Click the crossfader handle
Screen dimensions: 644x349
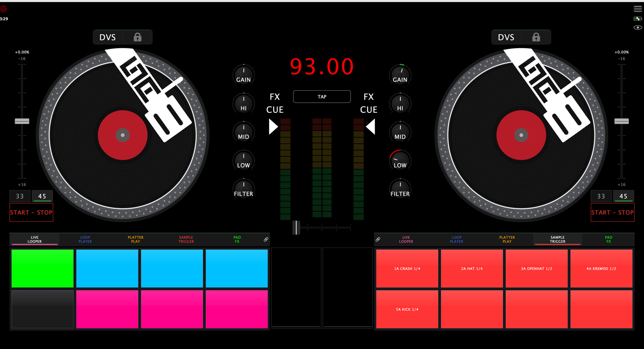click(x=296, y=228)
